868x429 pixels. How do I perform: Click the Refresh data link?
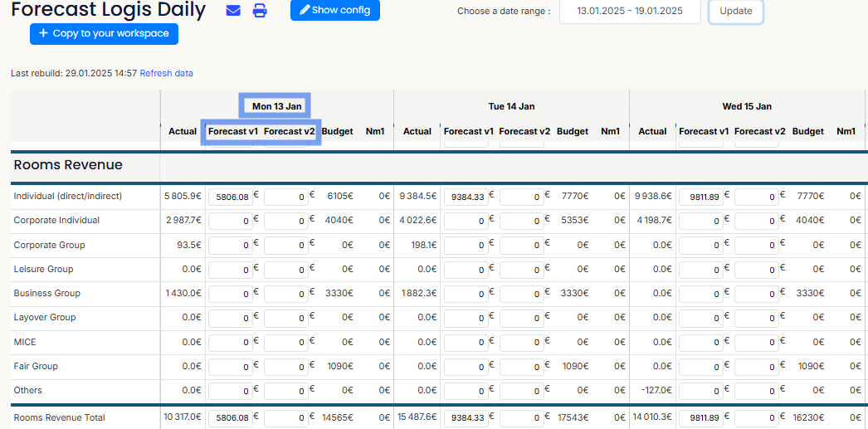[166, 73]
